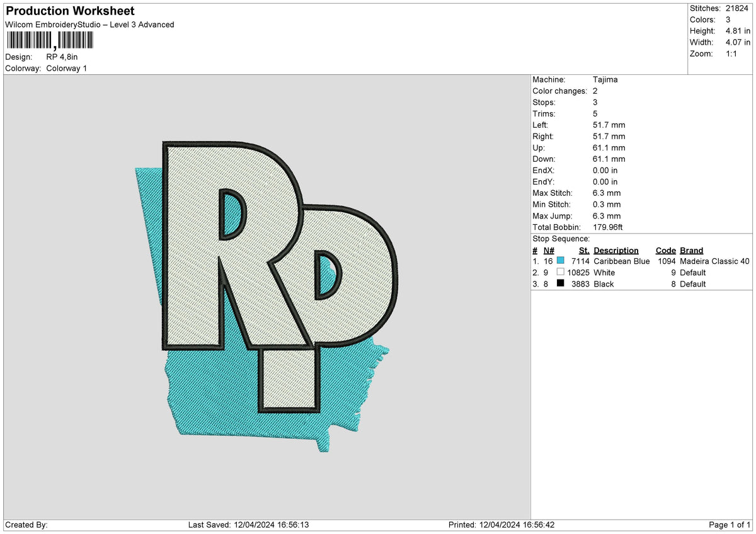Click the Black thread color swatch
The height and width of the screenshot is (534, 756).
pyautogui.click(x=560, y=284)
